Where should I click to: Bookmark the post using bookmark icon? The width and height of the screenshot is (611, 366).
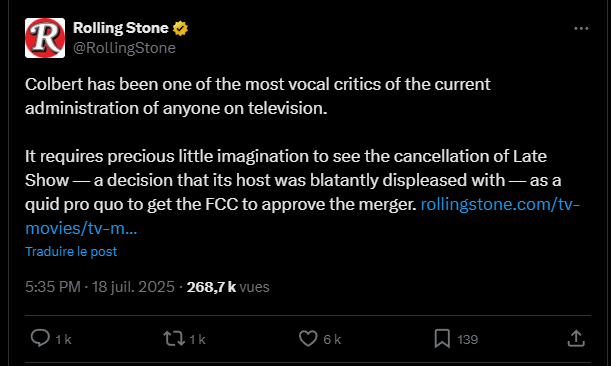(x=442, y=338)
